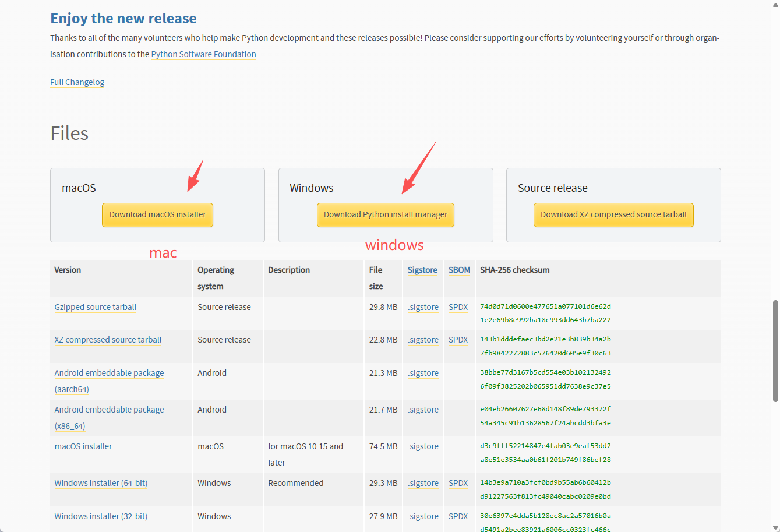Viewport: 780px width, 532px height.
Task: Click the checksum starting with 74d0d71d
Action: coord(545,313)
